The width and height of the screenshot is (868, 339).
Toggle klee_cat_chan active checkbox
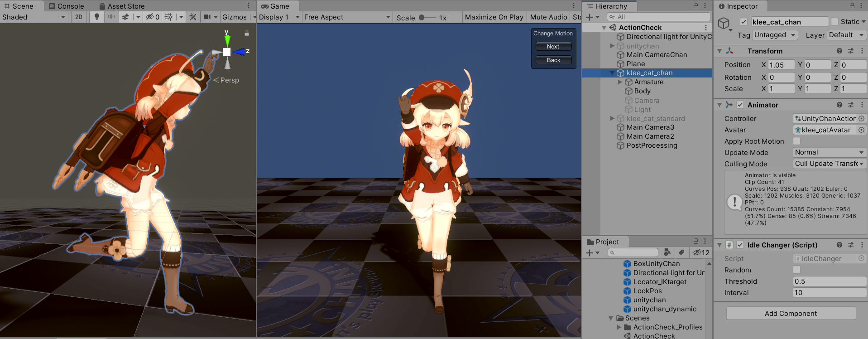[x=743, y=22]
